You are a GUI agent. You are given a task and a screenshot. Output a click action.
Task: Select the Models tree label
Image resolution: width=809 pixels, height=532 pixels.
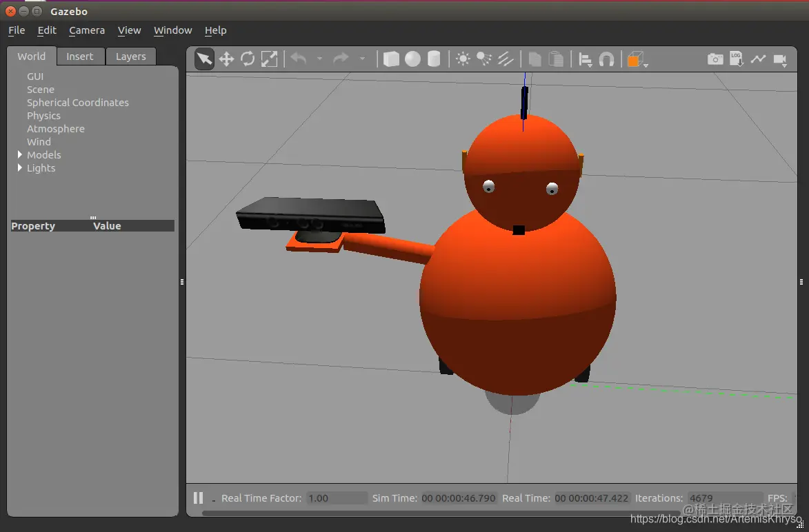(44, 154)
